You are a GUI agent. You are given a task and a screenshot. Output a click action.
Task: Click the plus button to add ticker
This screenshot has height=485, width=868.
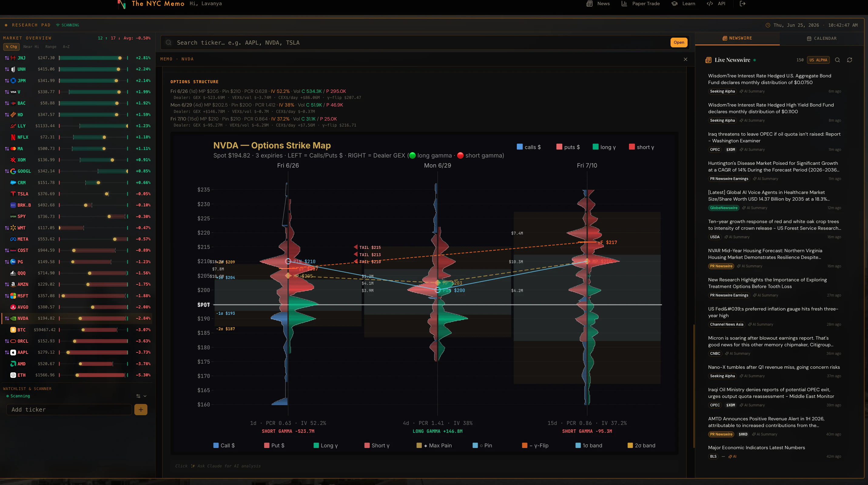(141, 409)
